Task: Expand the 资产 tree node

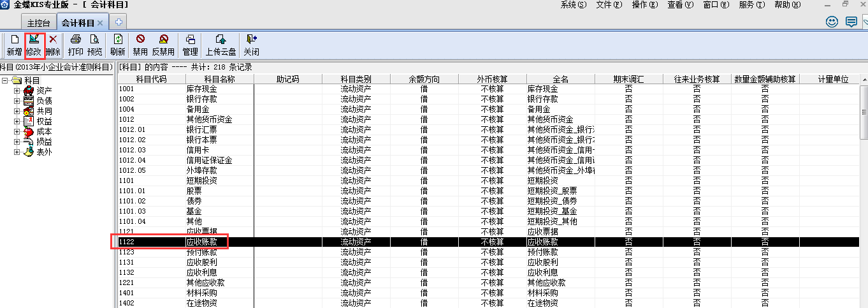Action: point(17,91)
